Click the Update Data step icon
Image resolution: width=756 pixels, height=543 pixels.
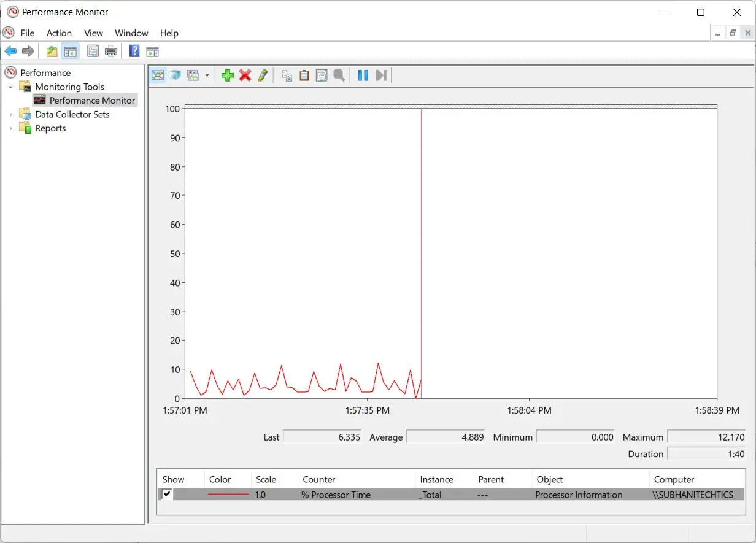[381, 75]
